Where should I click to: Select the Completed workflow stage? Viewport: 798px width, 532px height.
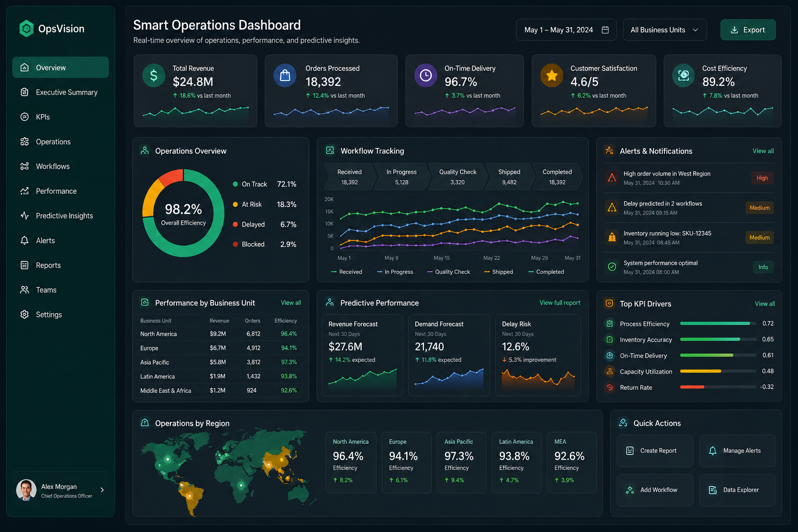point(557,177)
